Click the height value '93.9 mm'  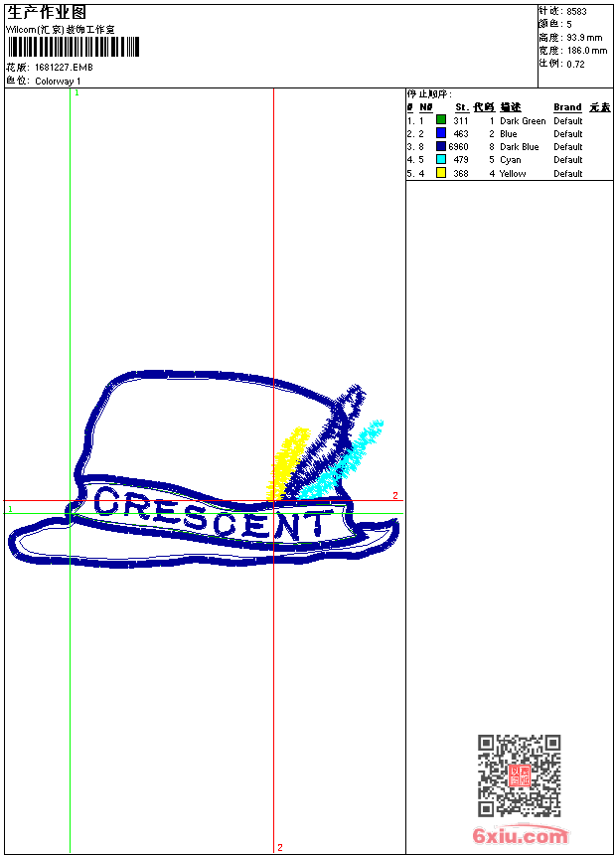click(x=585, y=38)
